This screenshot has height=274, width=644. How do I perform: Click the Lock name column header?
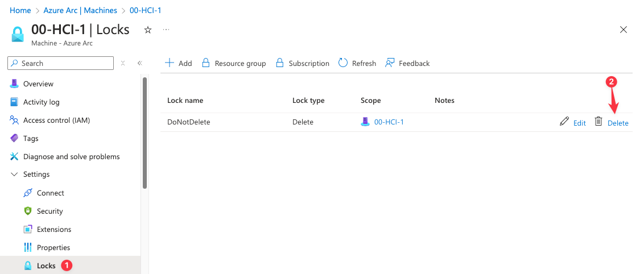tap(185, 101)
